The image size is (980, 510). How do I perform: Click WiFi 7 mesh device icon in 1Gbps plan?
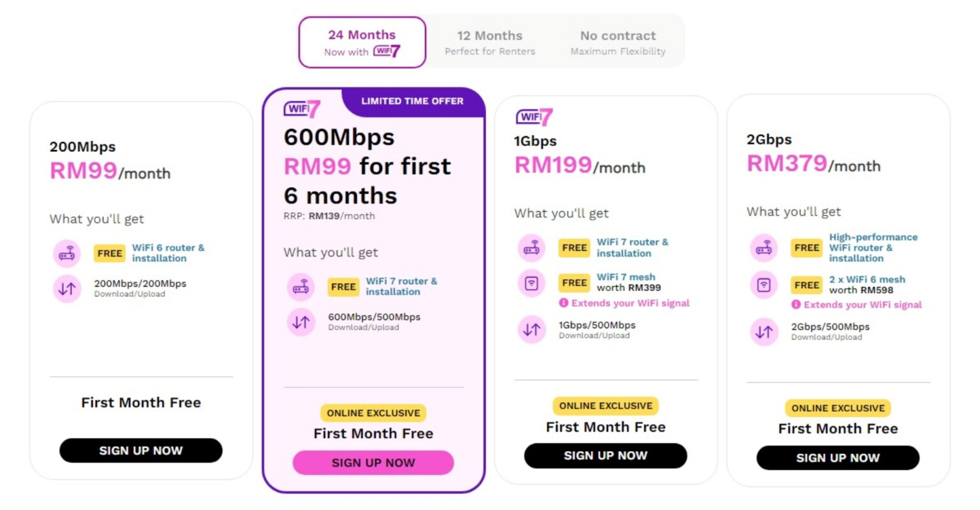[x=531, y=283]
